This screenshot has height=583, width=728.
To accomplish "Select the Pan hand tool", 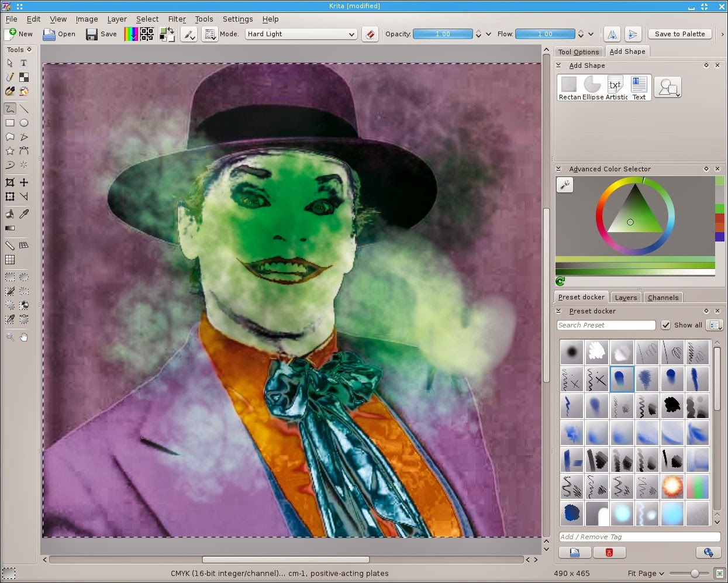I will (24, 337).
